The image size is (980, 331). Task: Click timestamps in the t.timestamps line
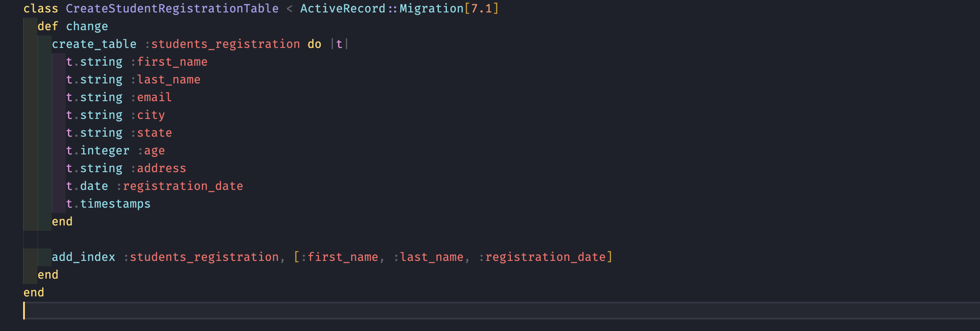115,204
